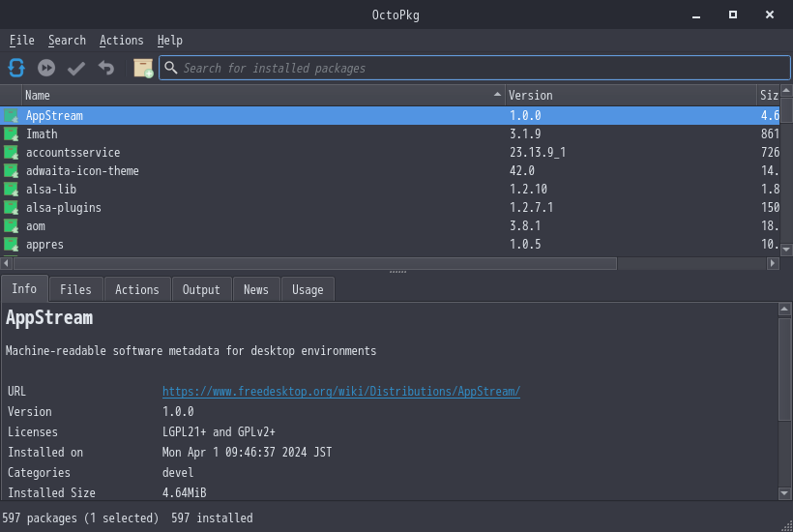The height and width of the screenshot is (532, 793).
Task: Click the info panel vertical scrollbar thumb
Action: click(x=784, y=369)
